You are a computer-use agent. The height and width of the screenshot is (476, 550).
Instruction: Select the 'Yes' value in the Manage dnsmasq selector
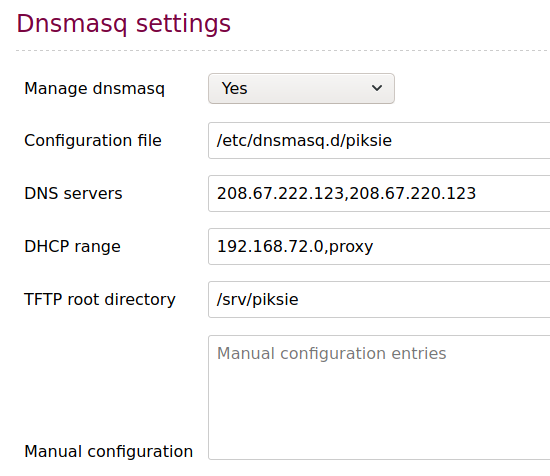tap(234, 88)
